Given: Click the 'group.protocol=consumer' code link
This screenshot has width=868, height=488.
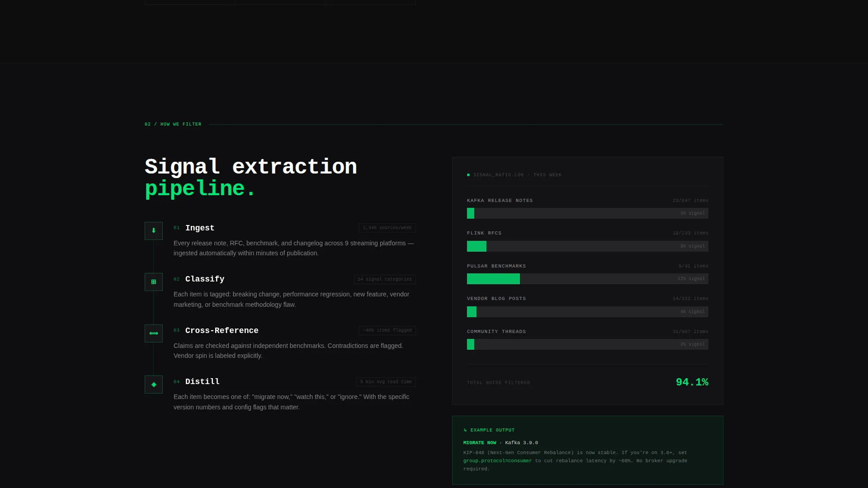Looking at the screenshot, I should 497,461.
